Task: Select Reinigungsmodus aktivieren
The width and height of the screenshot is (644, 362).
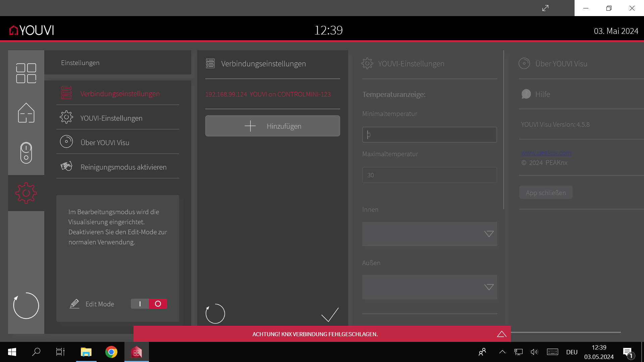Action: click(x=118, y=167)
